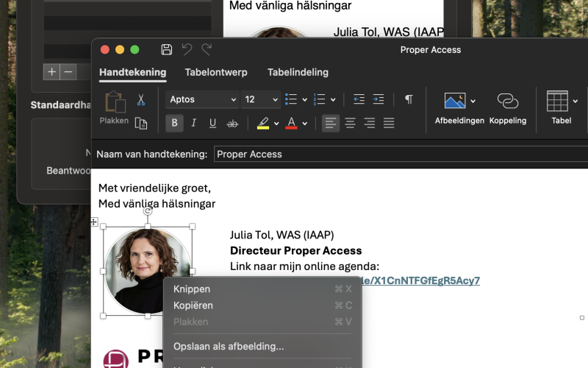Viewport: 588px width, 368px height.
Task: Click the text 'Julia Tol, WAS (IAAP)' in editor
Action: coord(282,235)
